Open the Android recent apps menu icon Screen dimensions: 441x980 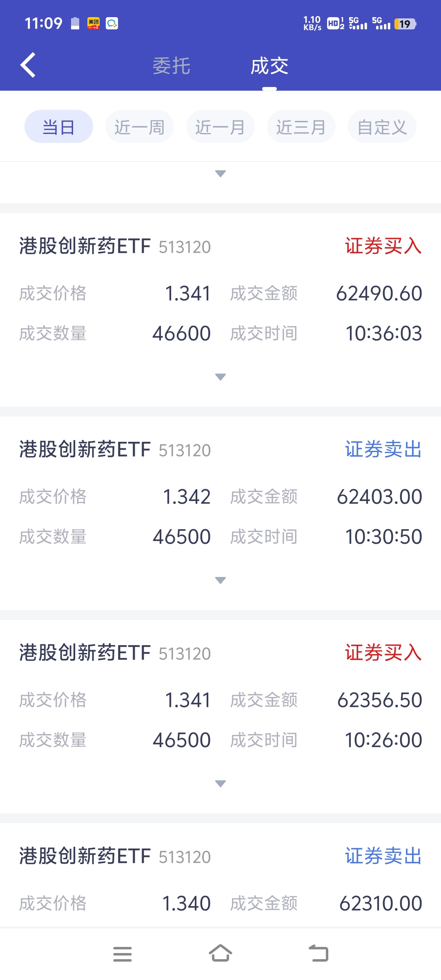(x=122, y=954)
